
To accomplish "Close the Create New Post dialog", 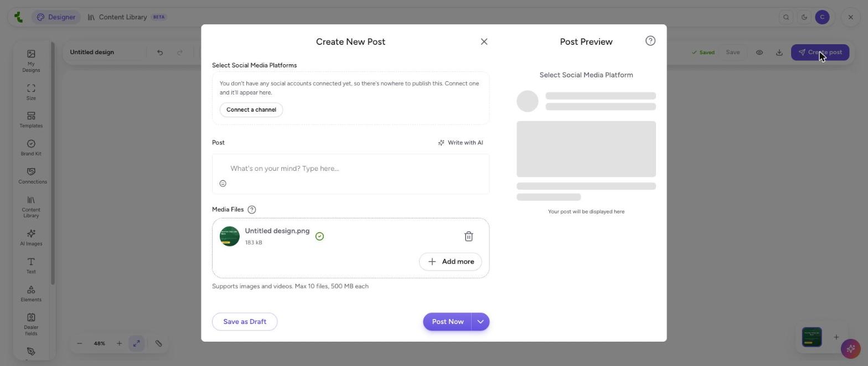I will pyautogui.click(x=484, y=41).
